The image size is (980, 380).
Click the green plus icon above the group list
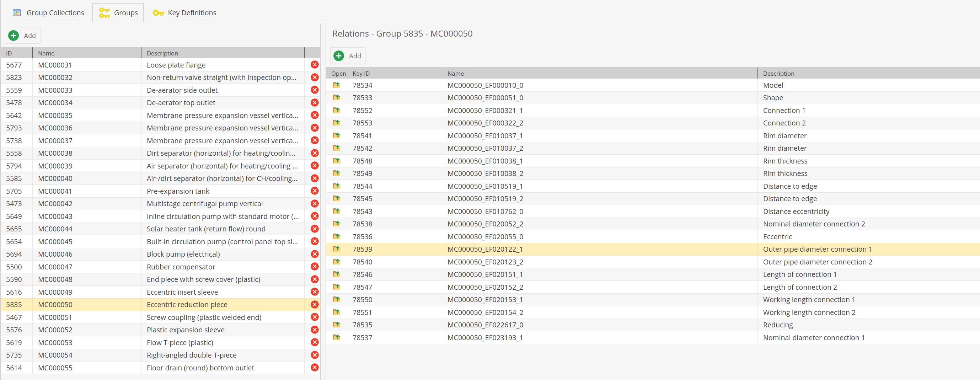13,36
